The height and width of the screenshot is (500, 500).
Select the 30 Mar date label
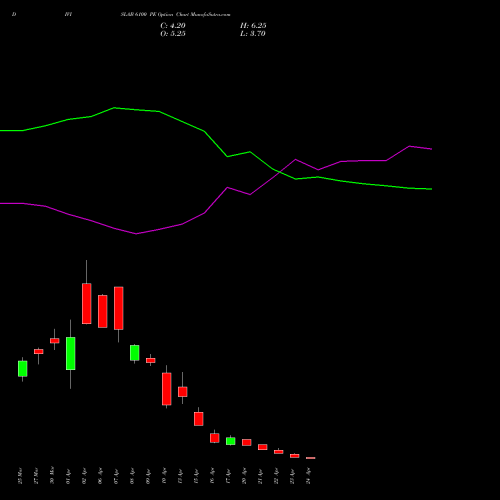tap(52, 476)
